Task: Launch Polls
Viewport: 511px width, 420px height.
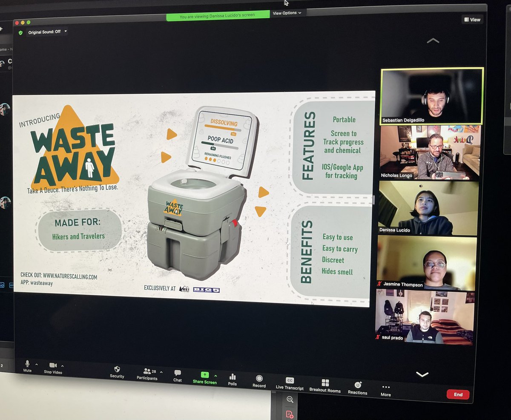Action: click(x=233, y=380)
